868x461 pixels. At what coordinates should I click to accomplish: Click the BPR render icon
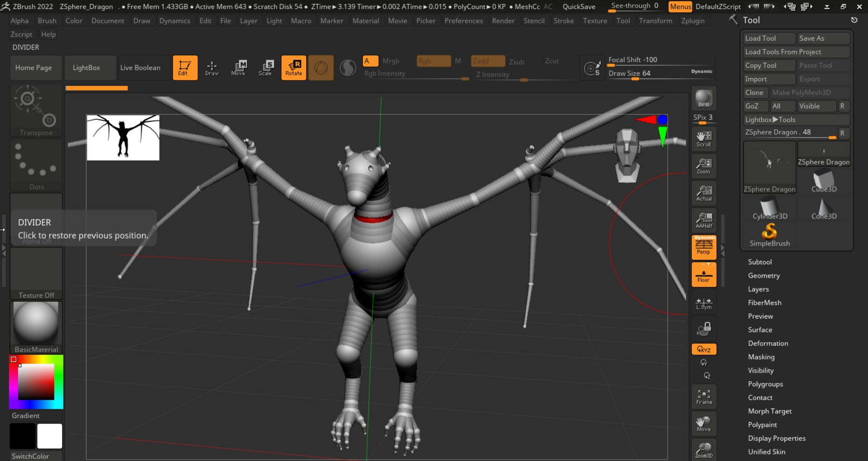click(x=703, y=99)
